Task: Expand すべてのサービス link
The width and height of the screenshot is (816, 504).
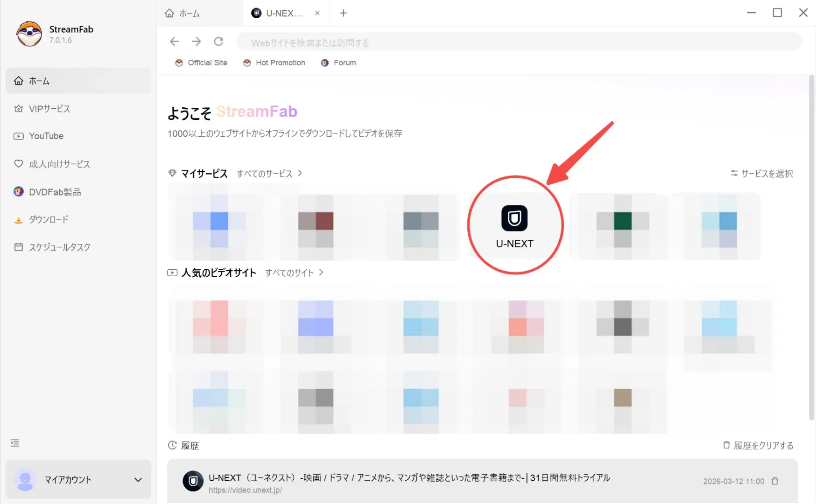Action: [x=269, y=174]
